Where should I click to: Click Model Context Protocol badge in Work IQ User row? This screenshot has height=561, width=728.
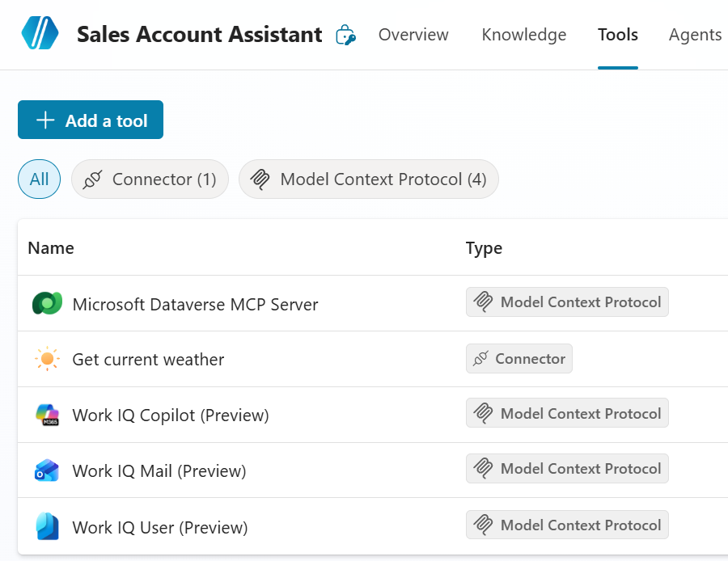pyautogui.click(x=567, y=525)
